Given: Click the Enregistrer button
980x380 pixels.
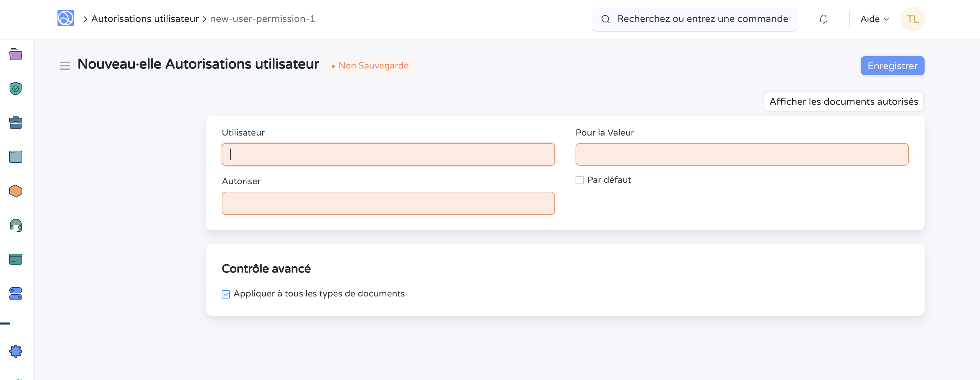Looking at the screenshot, I should point(892,66).
